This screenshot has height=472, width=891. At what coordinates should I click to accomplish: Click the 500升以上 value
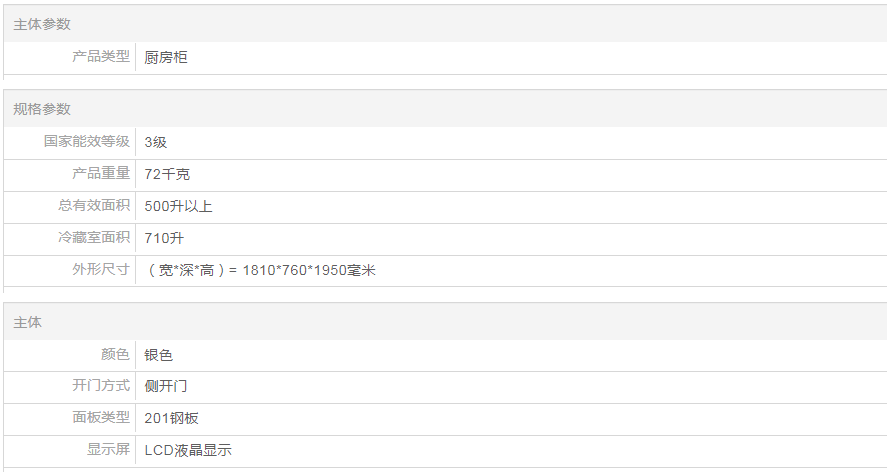179,206
